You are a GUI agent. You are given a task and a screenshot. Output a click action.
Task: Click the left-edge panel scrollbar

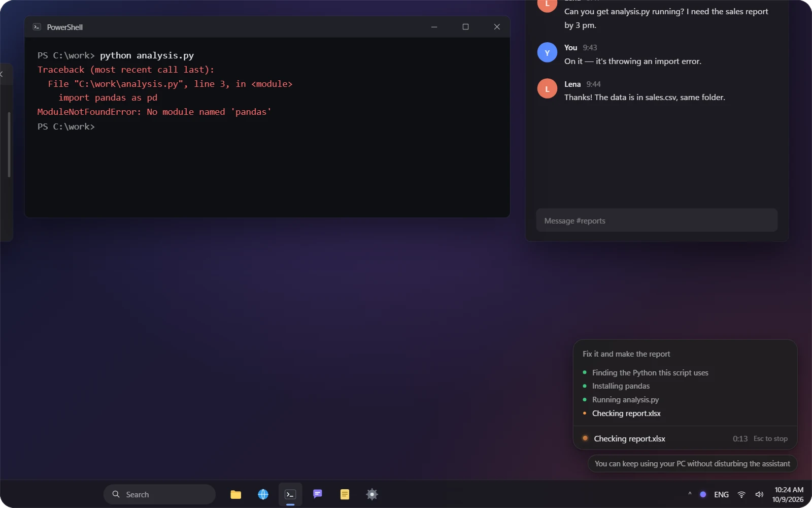pyautogui.click(x=9, y=145)
